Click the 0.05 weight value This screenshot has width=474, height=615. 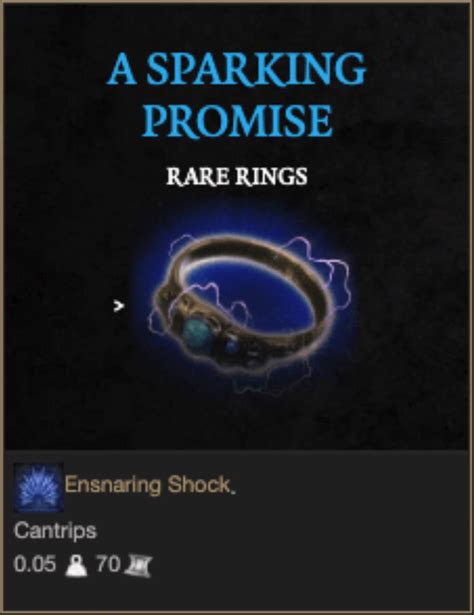35,565
